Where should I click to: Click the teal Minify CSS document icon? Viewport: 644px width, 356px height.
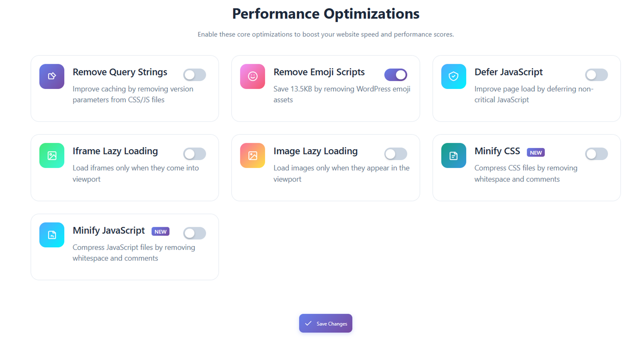pyautogui.click(x=454, y=155)
